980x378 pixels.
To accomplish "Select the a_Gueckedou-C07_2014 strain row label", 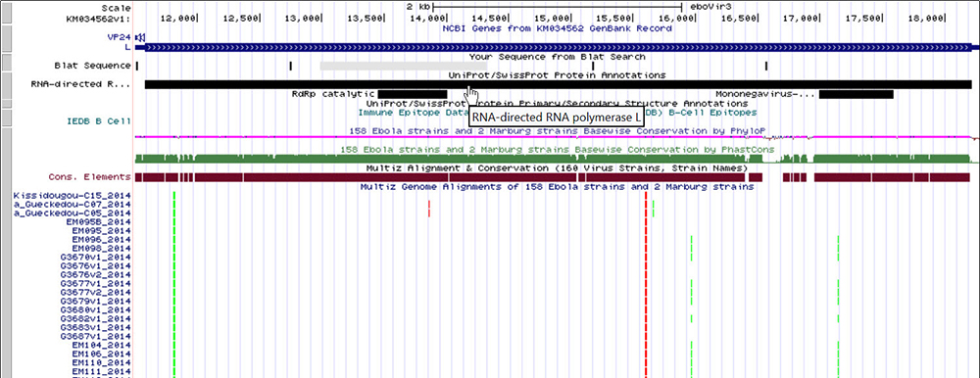I will (72, 205).
